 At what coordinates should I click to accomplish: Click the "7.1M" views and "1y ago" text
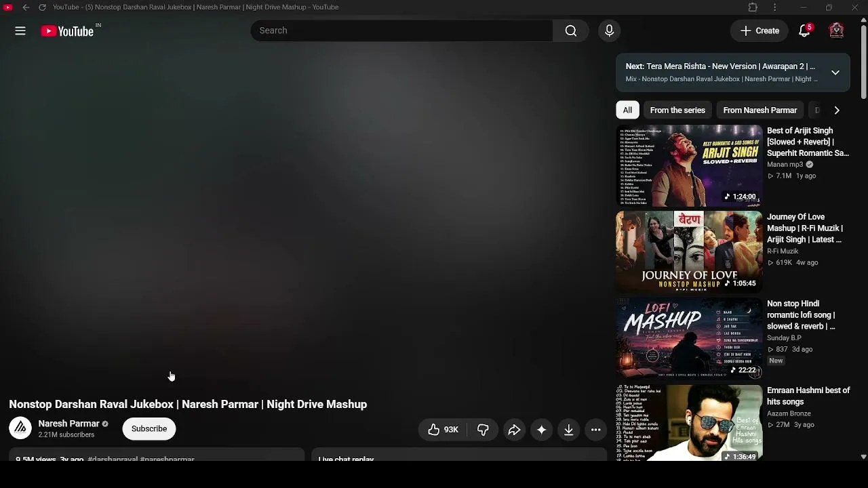(x=791, y=176)
